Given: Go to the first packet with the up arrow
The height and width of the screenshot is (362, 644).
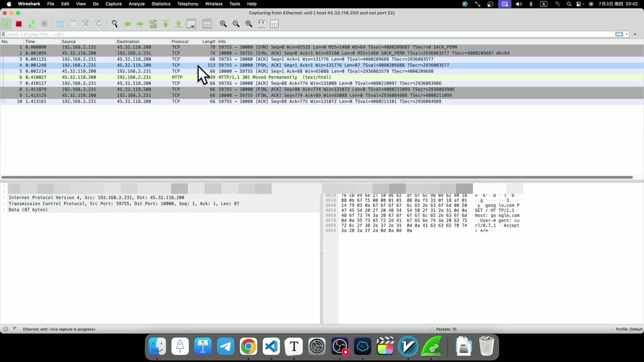Looking at the screenshot, I should coord(166,24).
